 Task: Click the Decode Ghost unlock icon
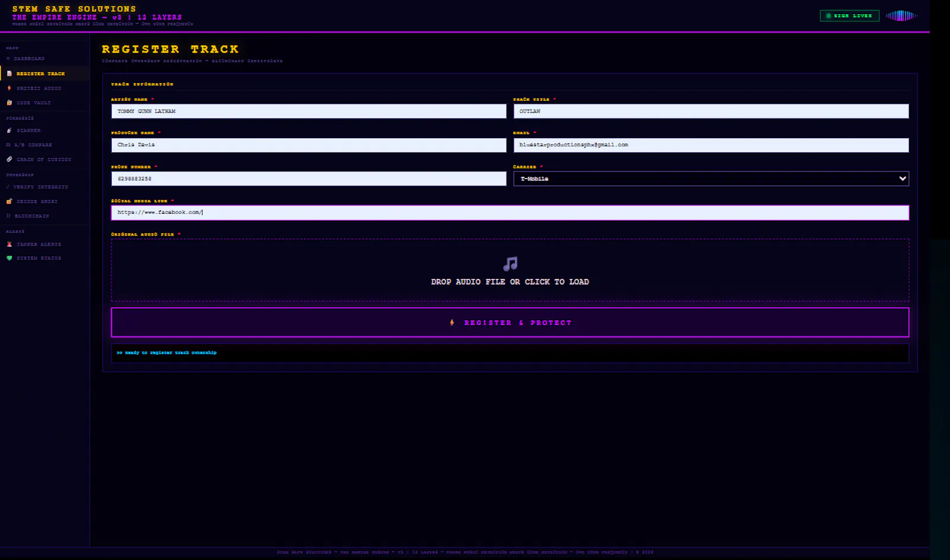point(9,202)
